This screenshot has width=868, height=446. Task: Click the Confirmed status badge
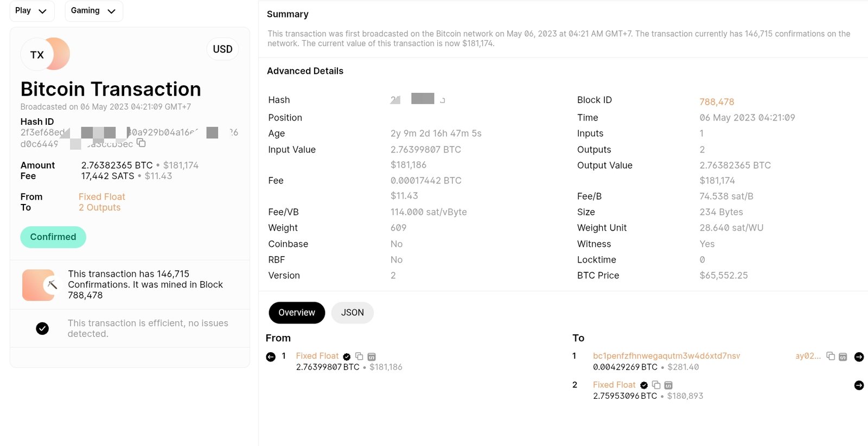click(x=53, y=237)
